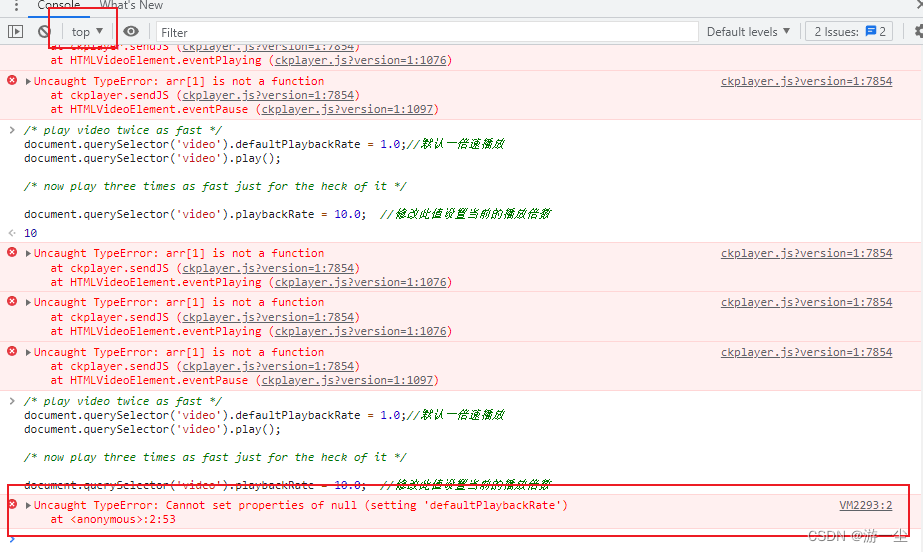Open console settings gear icon
The width and height of the screenshot is (923, 552).
918,32
